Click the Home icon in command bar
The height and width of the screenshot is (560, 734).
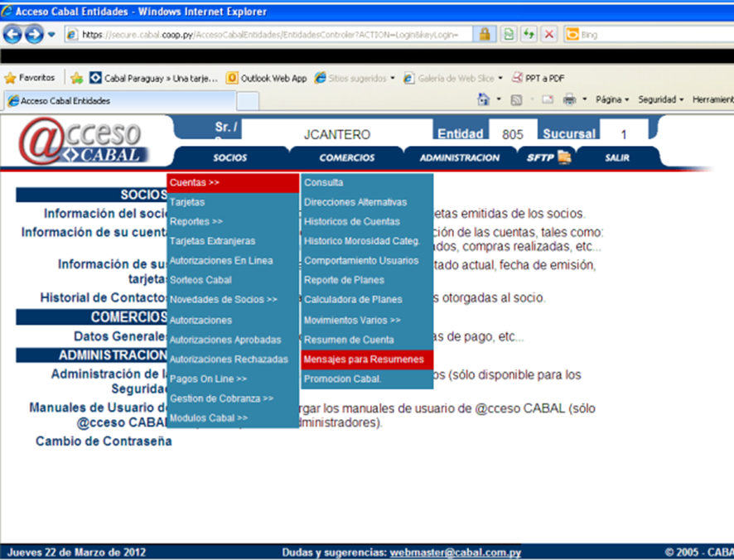[484, 99]
